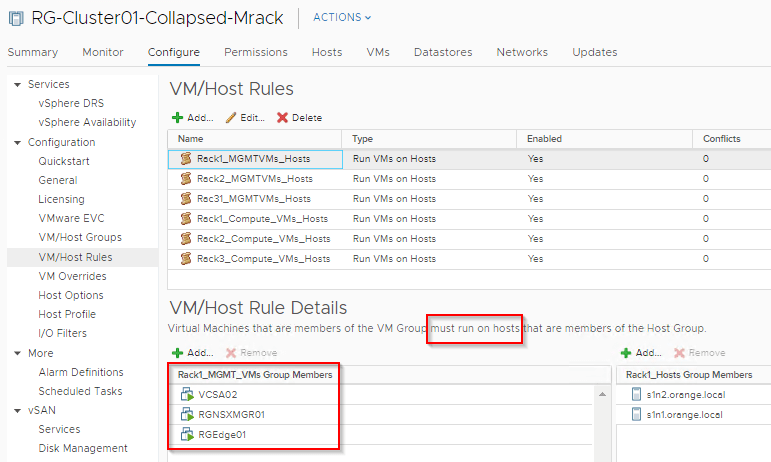This screenshot has height=462, width=771.
Task: Select vSphere DRS in sidebar
Action: click(71, 103)
